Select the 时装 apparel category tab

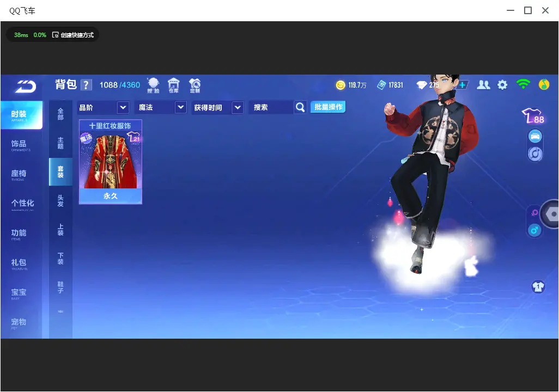tap(21, 115)
